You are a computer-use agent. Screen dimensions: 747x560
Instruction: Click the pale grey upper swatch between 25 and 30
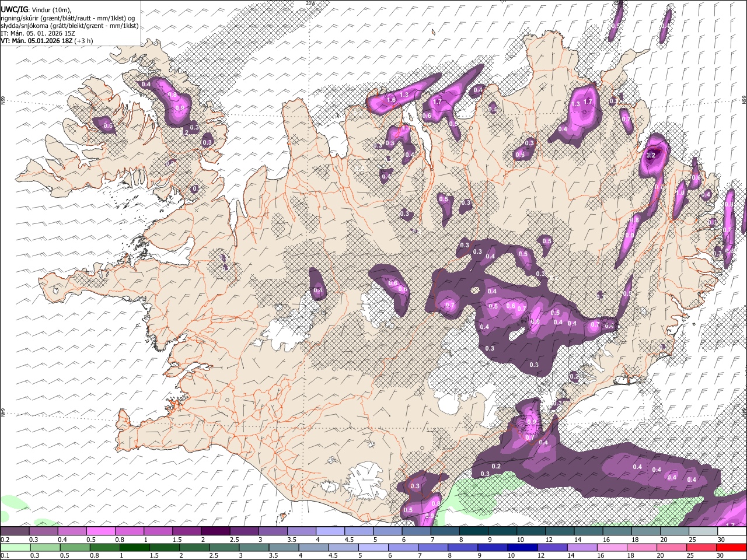703,531
